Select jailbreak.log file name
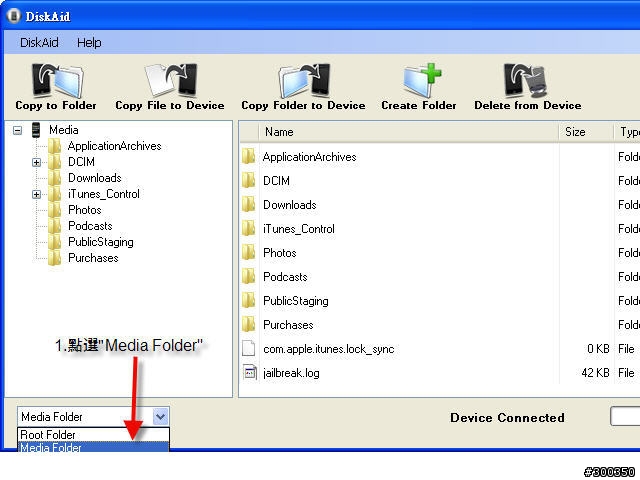The image size is (640, 480). tap(291, 373)
